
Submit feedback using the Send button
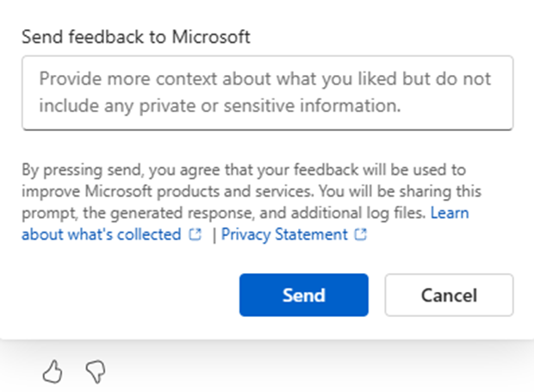click(303, 296)
